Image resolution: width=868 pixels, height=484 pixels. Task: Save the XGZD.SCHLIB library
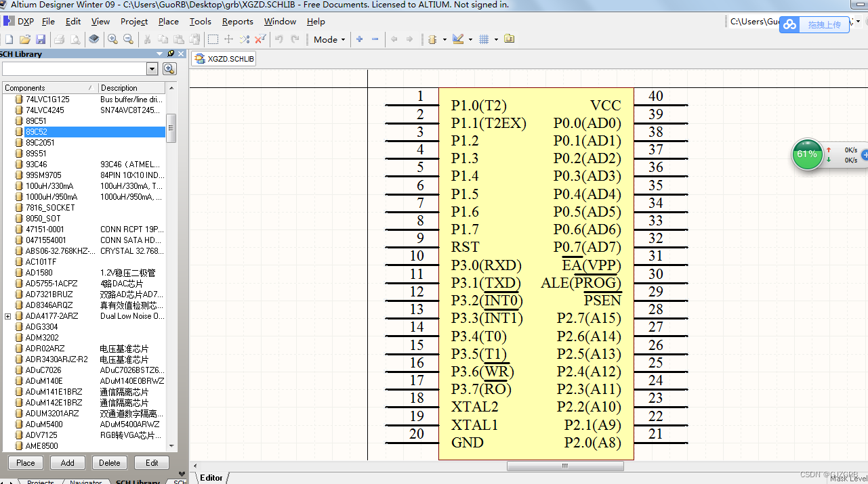pos(41,39)
